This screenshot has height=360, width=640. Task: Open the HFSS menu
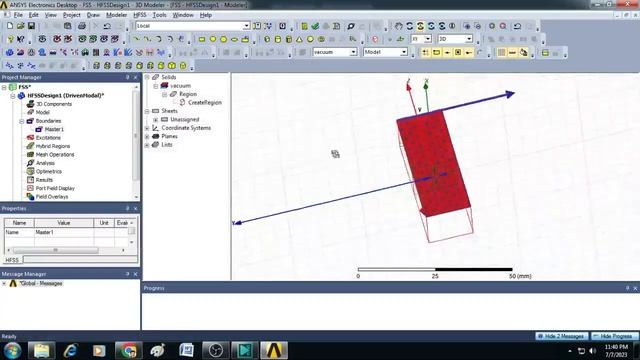click(x=140, y=15)
